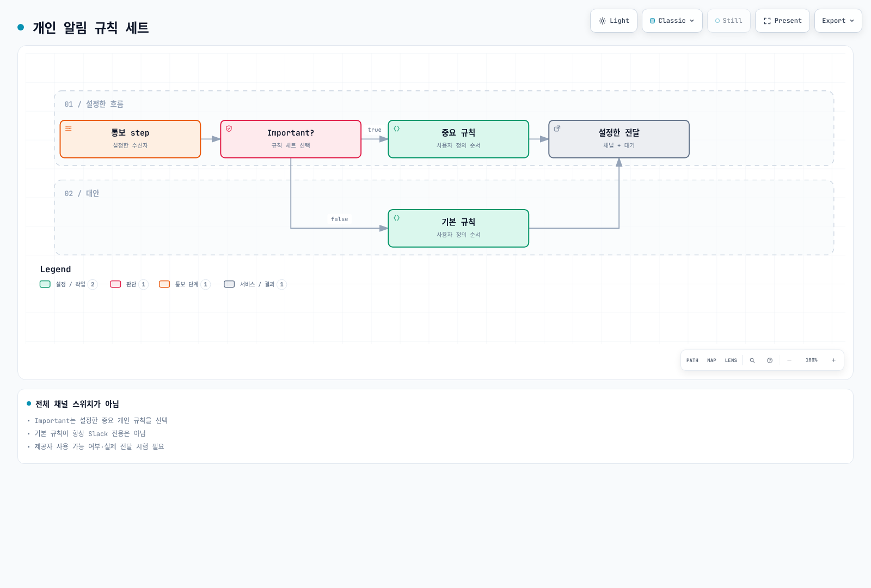
Task: Click the shield icon on Important? node
Action: tap(229, 128)
